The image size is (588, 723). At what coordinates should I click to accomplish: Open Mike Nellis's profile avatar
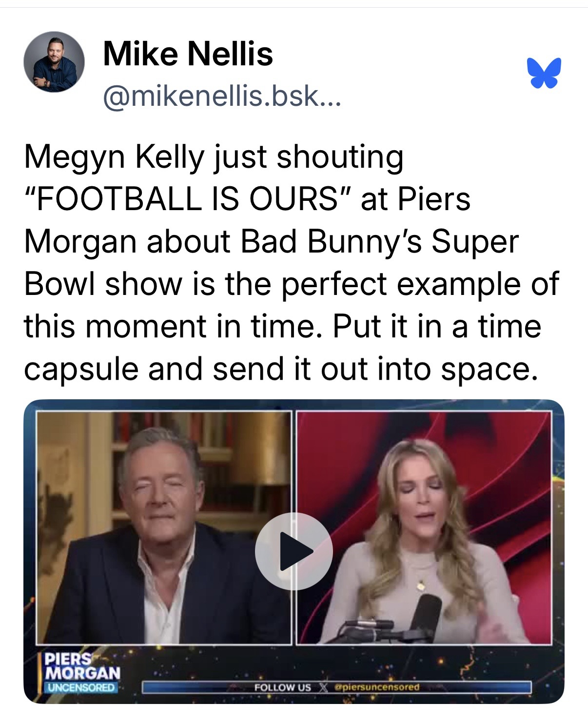pyautogui.click(x=54, y=63)
